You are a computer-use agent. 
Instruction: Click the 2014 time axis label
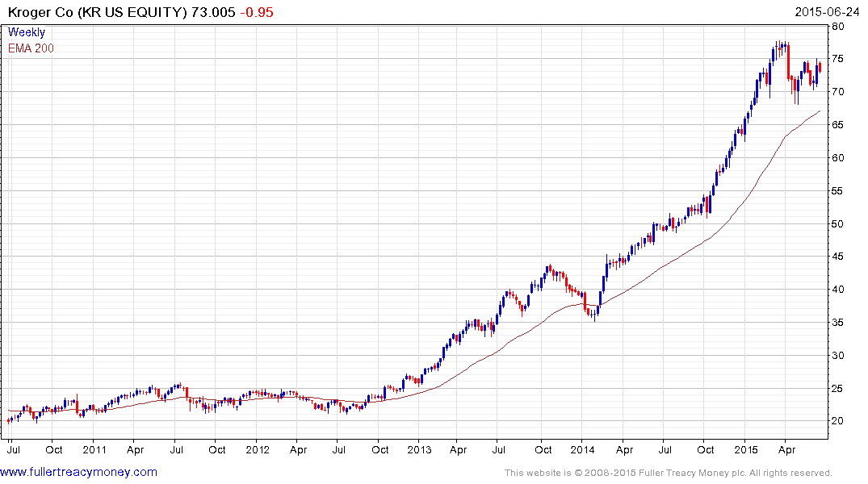tap(582, 449)
